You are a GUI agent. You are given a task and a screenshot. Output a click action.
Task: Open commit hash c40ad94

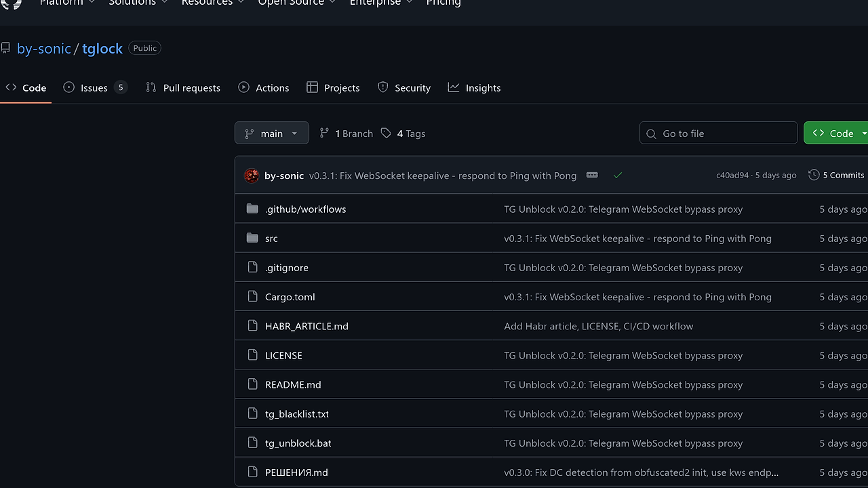click(x=732, y=176)
